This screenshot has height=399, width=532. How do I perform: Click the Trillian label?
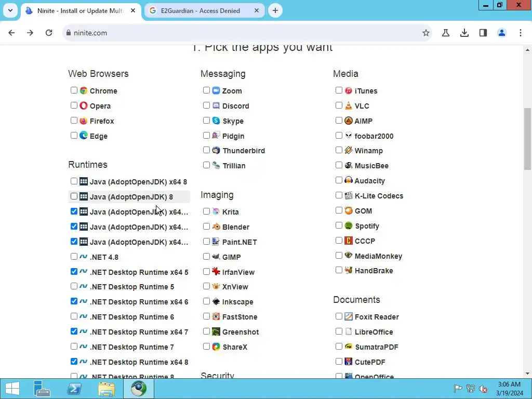point(234,166)
